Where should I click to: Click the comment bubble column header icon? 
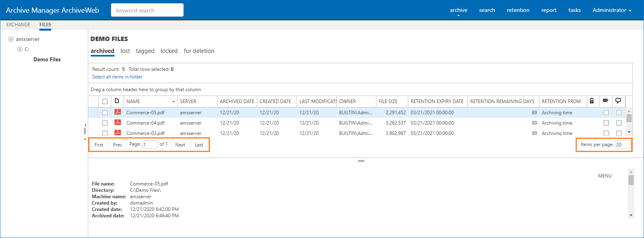618,101
